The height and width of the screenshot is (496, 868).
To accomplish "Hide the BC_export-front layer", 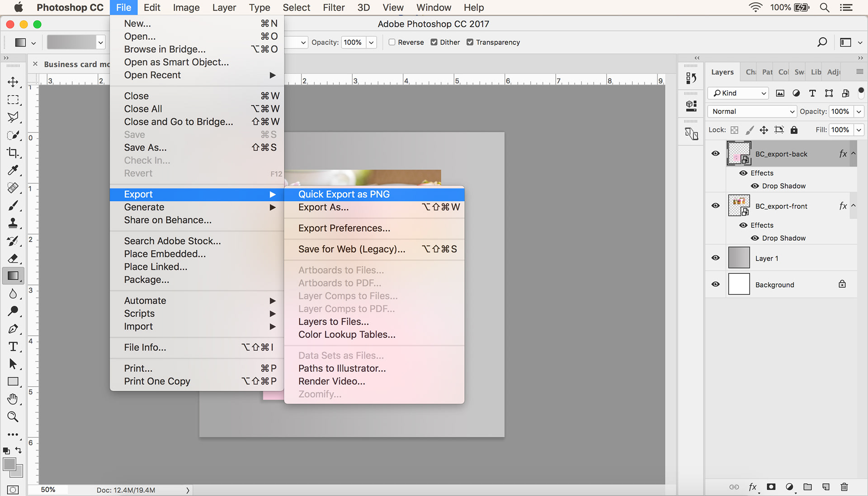I will pyautogui.click(x=716, y=206).
